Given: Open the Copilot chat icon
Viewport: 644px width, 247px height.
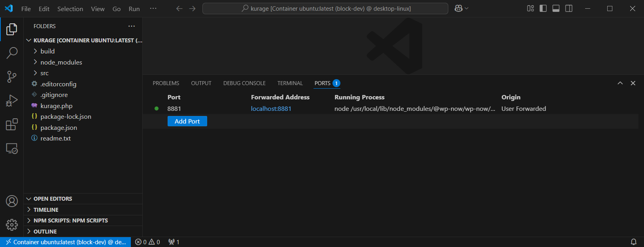Looking at the screenshot, I should pyautogui.click(x=459, y=8).
